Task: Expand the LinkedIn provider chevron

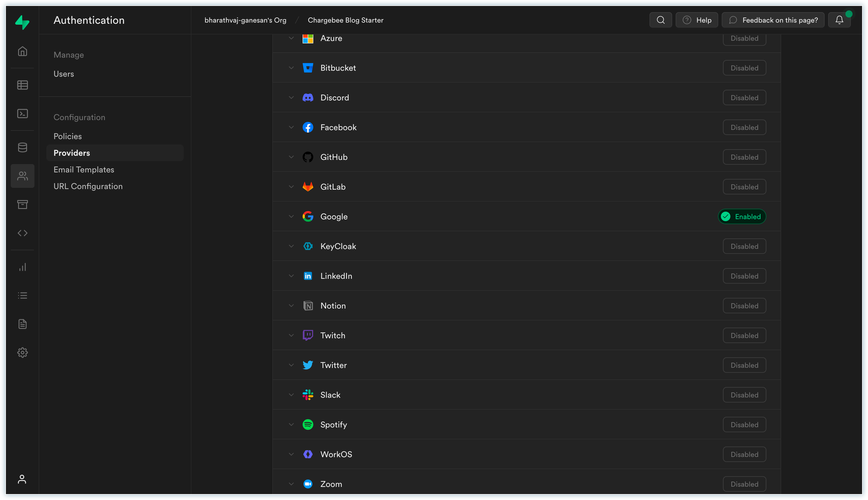Action: (291, 276)
